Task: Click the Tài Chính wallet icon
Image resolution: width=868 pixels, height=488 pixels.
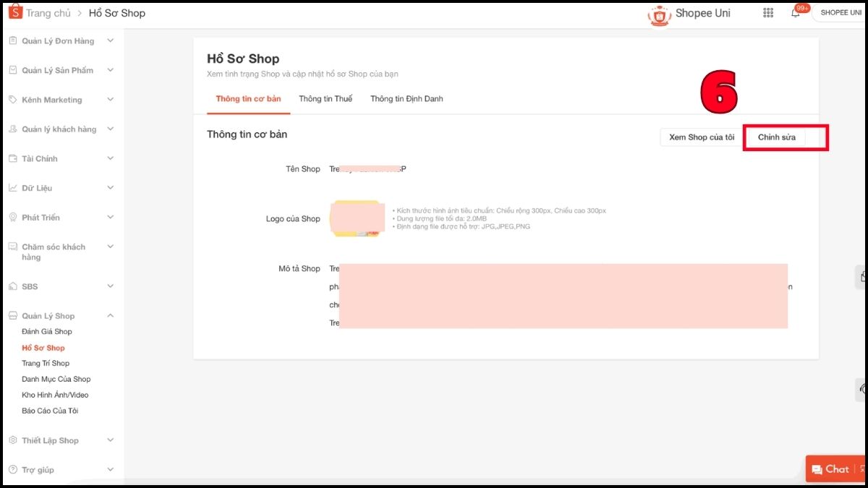Action: [x=12, y=158]
